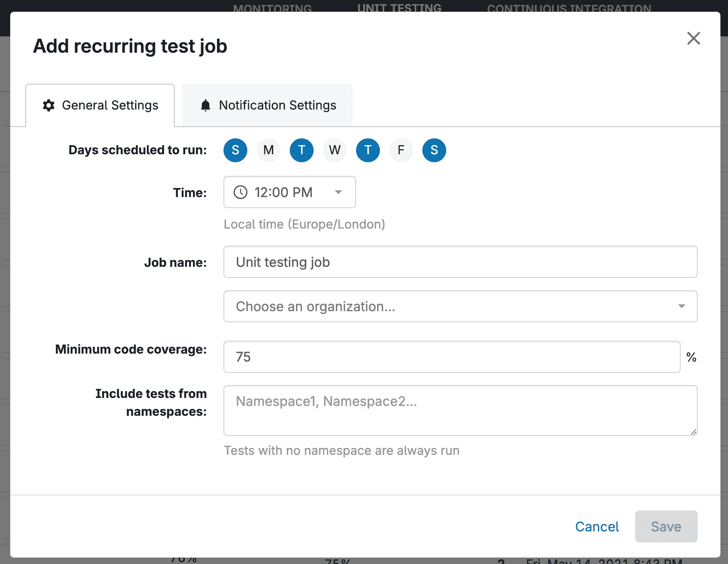This screenshot has width=728, height=564.
Task: Focus the Job name input field
Action: [460, 262]
